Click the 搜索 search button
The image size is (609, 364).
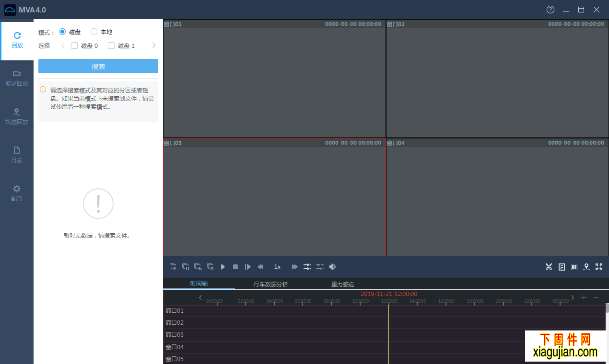(x=98, y=66)
